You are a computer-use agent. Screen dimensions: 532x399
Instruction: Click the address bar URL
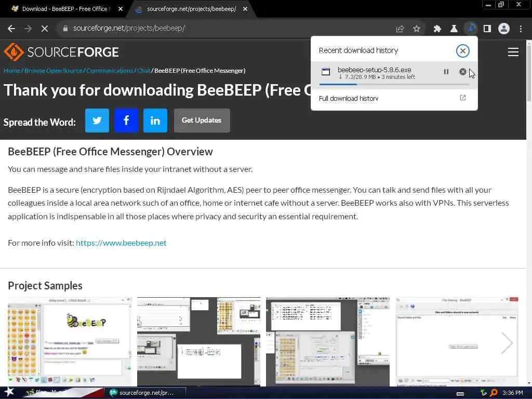click(129, 29)
